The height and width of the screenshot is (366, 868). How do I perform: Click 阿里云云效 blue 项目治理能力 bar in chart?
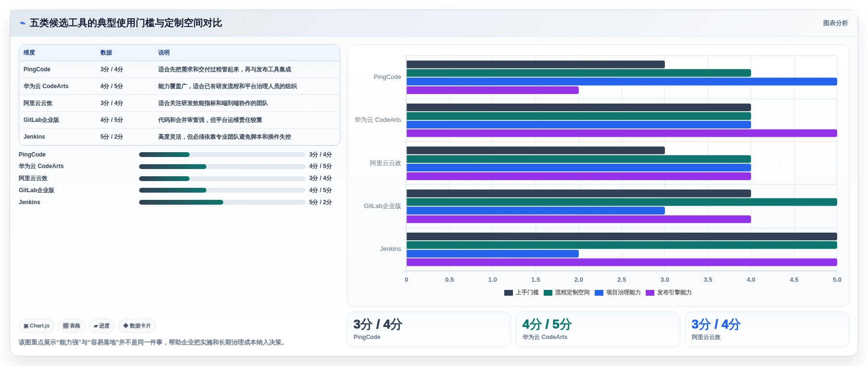pyautogui.click(x=579, y=168)
